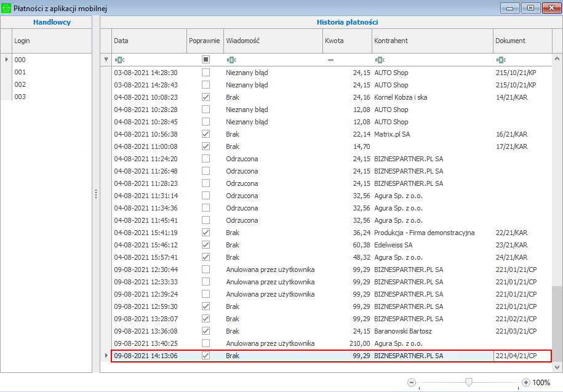Click the application icon in title bar
563x392 pixels.
pyautogui.click(x=7, y=7)
